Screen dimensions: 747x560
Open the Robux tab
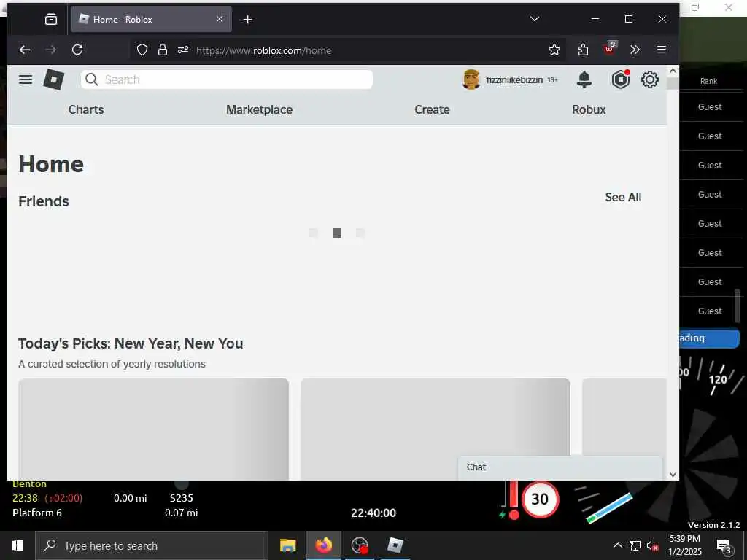[x=589, y=109]
